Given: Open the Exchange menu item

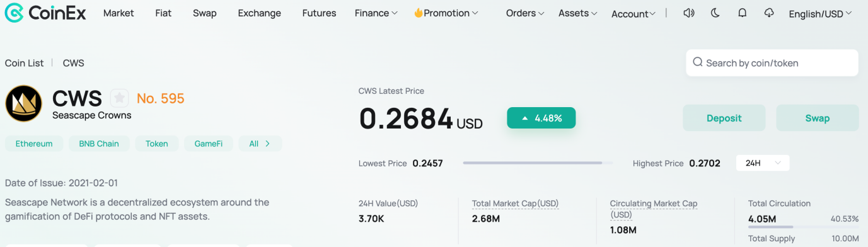Looking at the screenshot, I should [x=259, y=13].
